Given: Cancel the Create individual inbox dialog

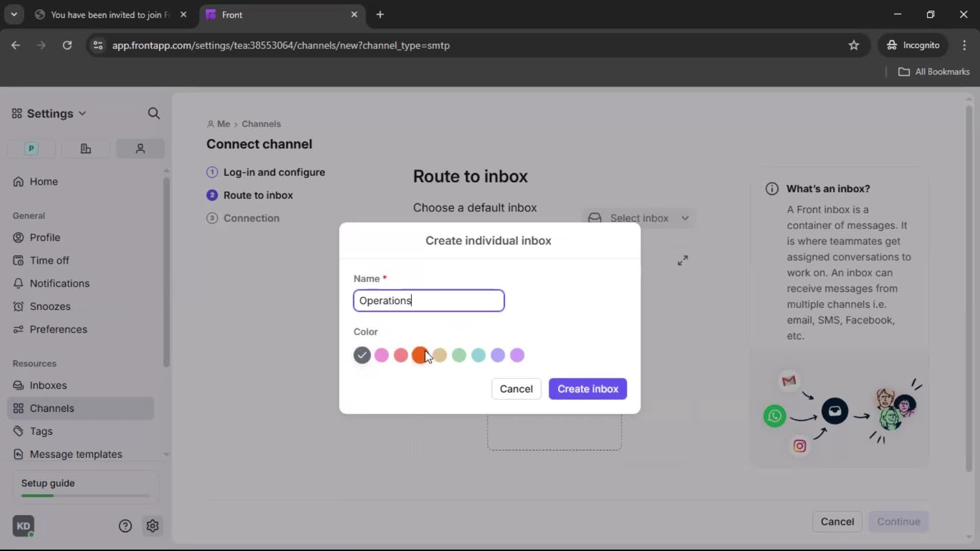Looking at the screenshot, I should coord(516,389).
